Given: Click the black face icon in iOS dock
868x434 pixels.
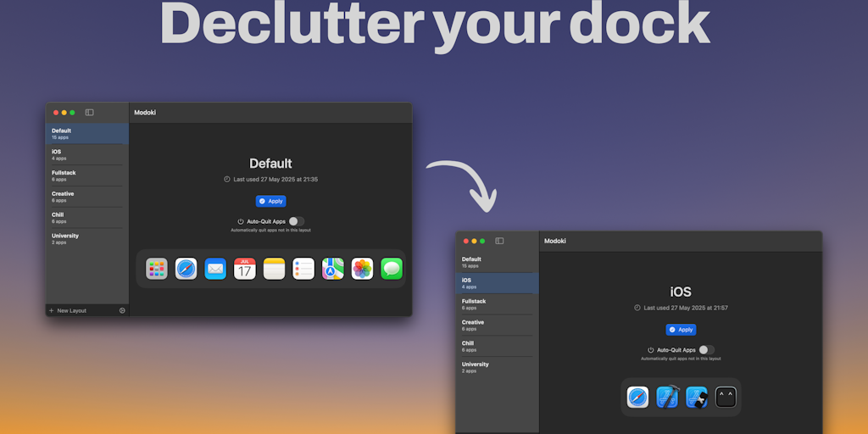Looking at the screenshot, I should pos(726,397).
